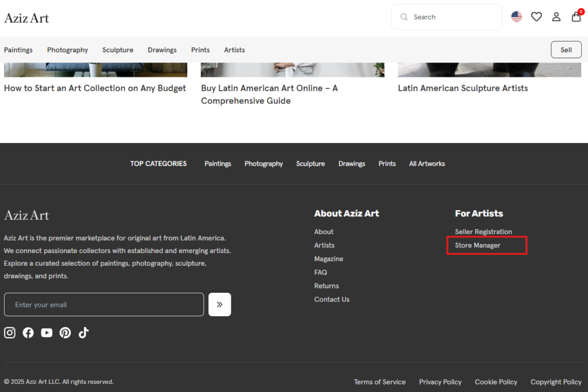Click the US flag country selector icon
The height and width of the screenshot is (392, 588).
(x=517, y=17)
